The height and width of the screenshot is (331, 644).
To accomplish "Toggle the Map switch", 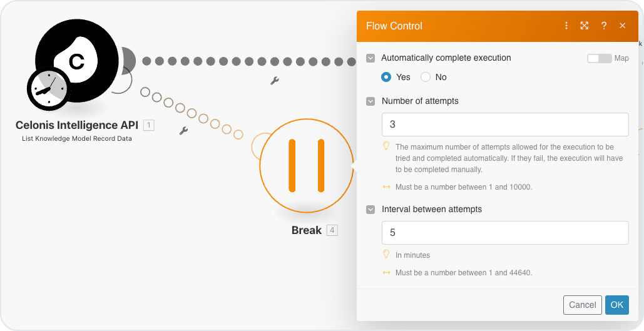I will 599,58.
